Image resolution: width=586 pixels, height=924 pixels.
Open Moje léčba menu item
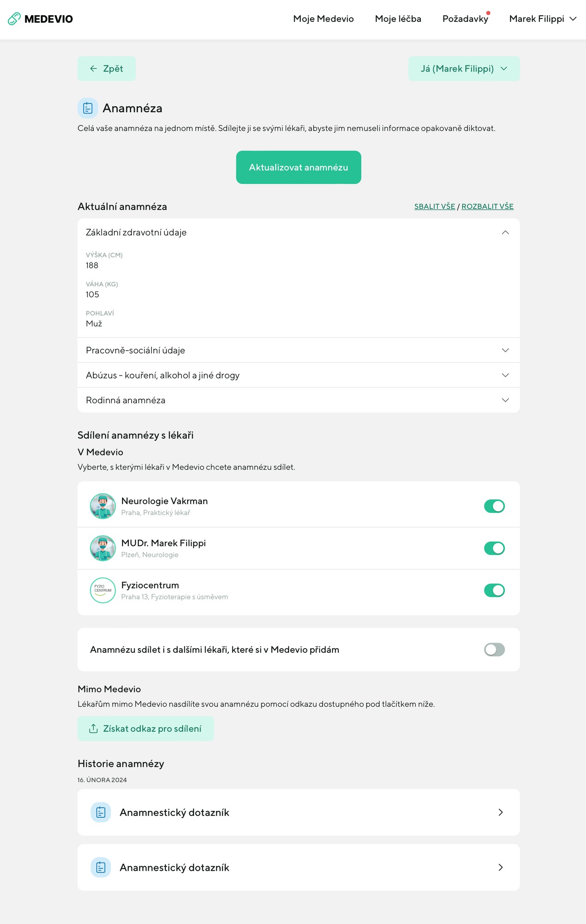click(x=398, y=19)
